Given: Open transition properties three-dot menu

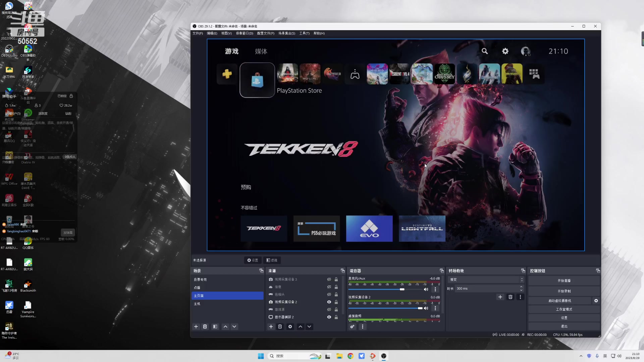Looking at the screenshot, I should pos(521,297).
